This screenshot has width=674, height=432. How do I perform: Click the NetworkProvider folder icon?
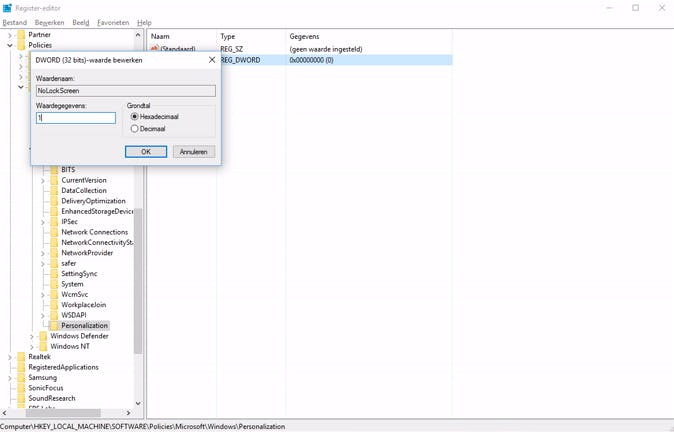(x=54, y=253)
